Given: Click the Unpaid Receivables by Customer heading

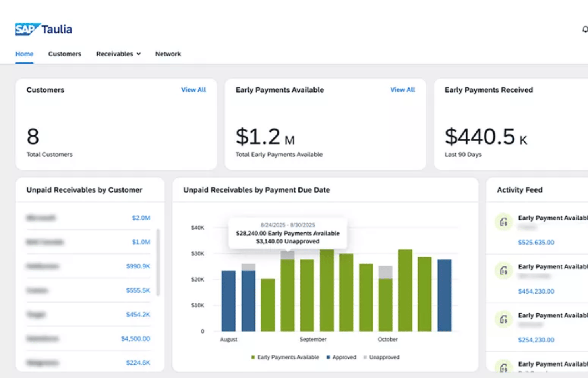Looking at the screenshot, I should coord(84,190).
